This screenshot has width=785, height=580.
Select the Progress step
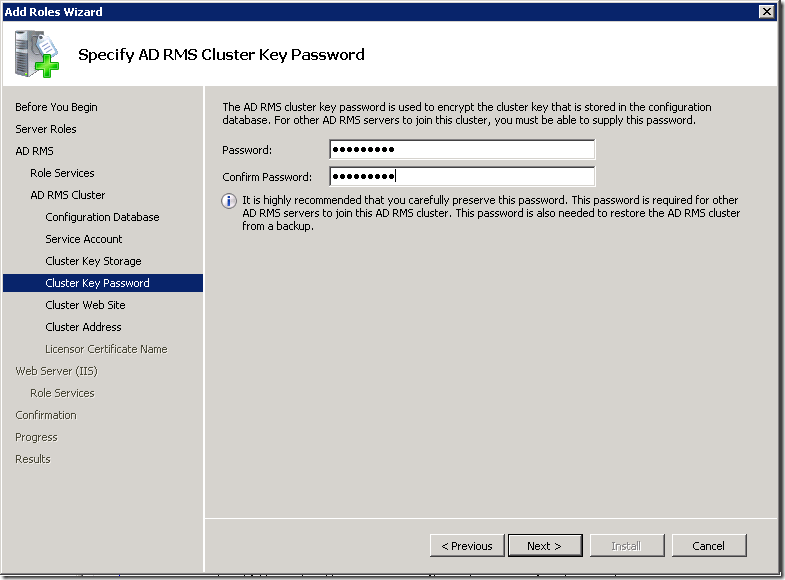(x=36, y=437)
